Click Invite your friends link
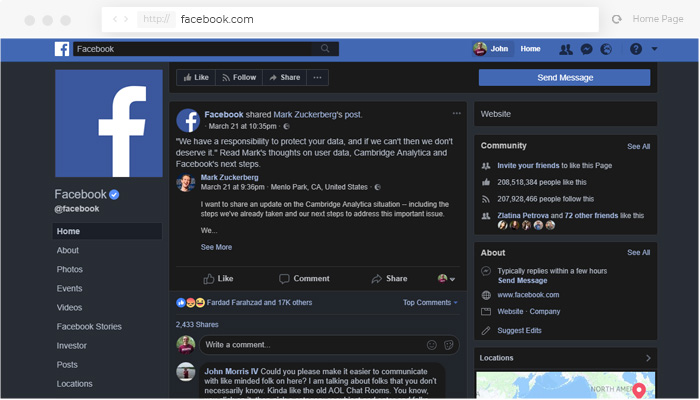Image resolution: width=700 pixels, height=400 pixels. (528, 166)
